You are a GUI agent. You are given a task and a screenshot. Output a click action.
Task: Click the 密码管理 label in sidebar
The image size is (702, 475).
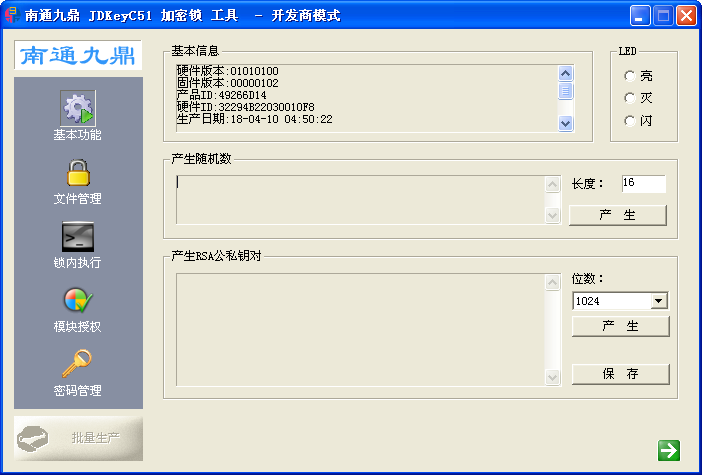(77, 390)
